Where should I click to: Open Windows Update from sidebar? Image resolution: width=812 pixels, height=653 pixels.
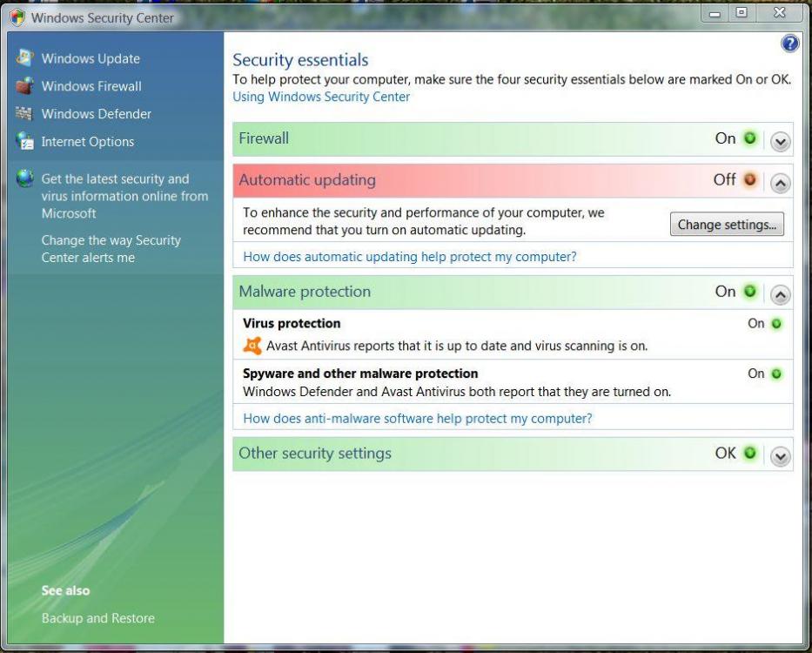pos(91,58)
